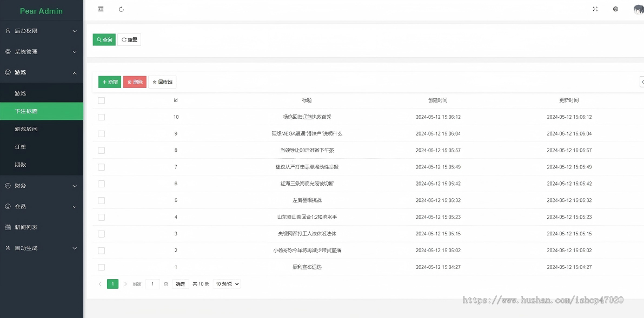Click title 左肩翻唱挑战
This screenshot has width=644, height=318.
pos(307,200)
